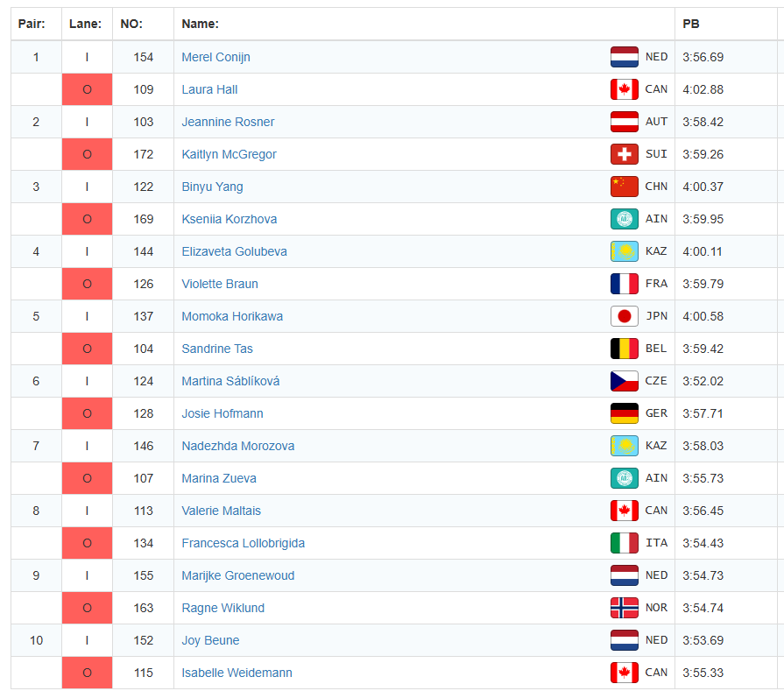This screenshot has height=698, width=784.
Task: Click the Name column header
Action: [x=201, y=25]
